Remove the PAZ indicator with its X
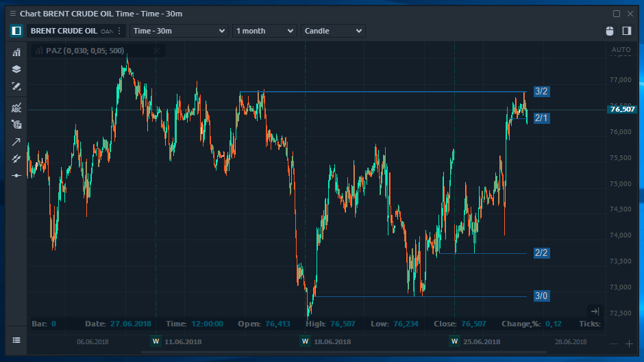Image resolution: width=644 pixels, height=362 pixels. pyautogui.click(x=156, y=51)
